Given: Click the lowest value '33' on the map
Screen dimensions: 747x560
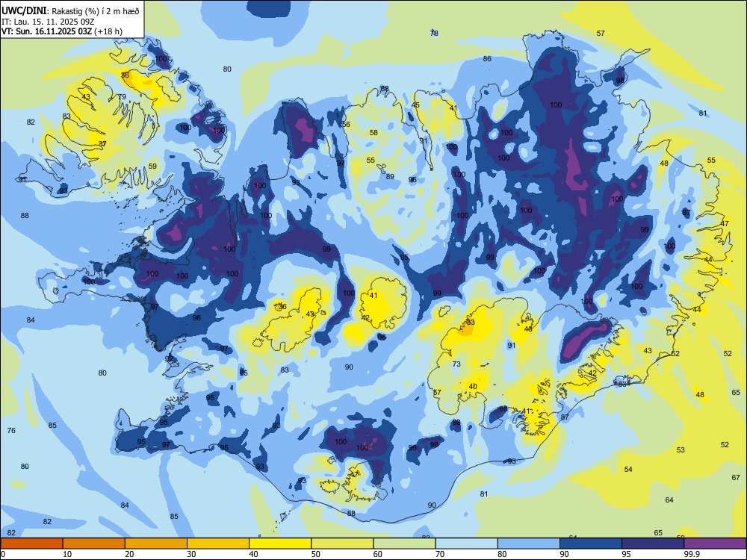Looking at the screenshot, I should coord(471,323).
